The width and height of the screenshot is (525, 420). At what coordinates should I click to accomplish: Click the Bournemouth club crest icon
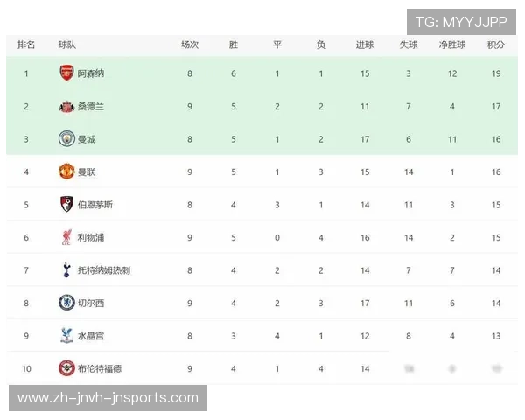coord(66,205)
